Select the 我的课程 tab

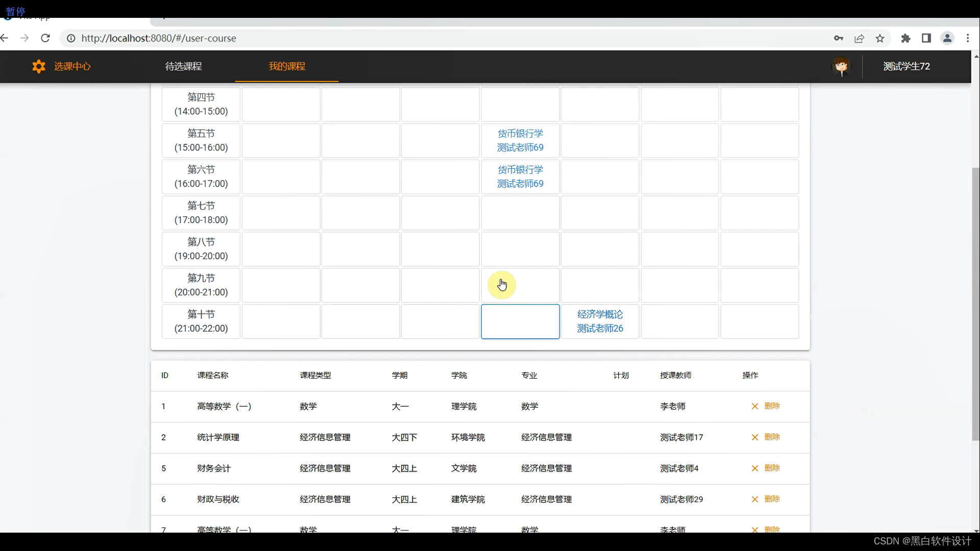tap(287, 66)
